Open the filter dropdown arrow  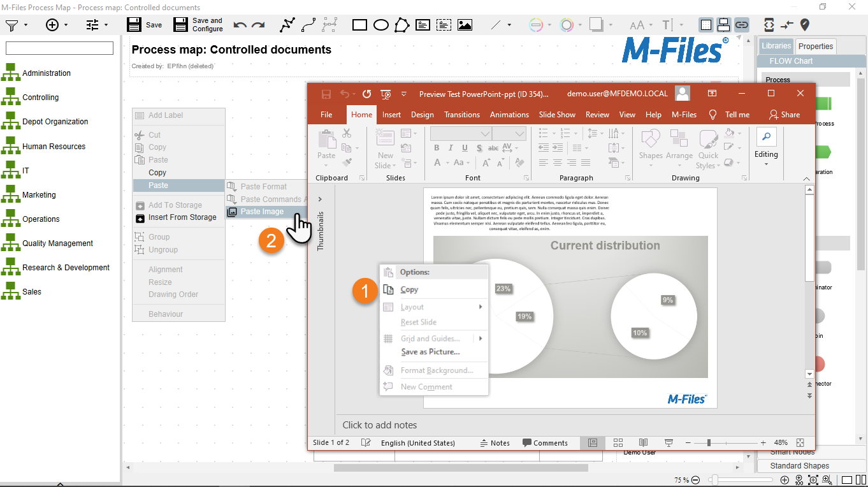tap(26, 25)
